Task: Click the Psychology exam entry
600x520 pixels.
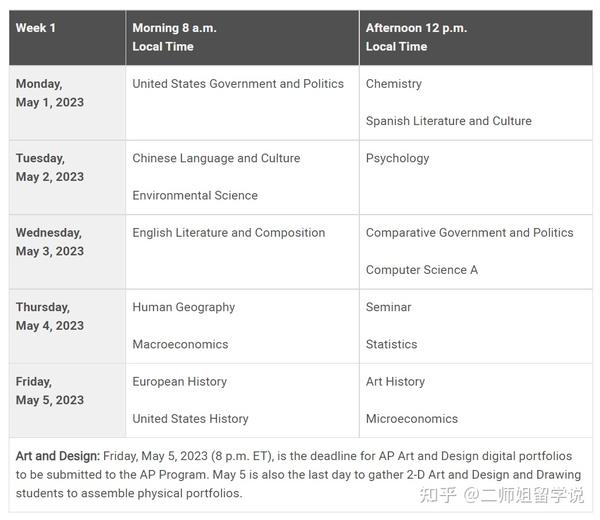Action: (x=397, y=158)
